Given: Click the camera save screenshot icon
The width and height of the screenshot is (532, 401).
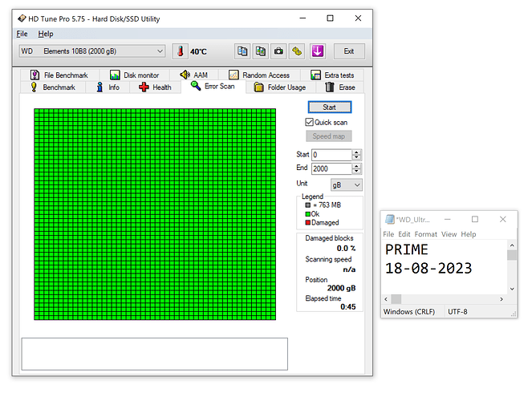Looking at the screenshot, I should click(279, 51).
